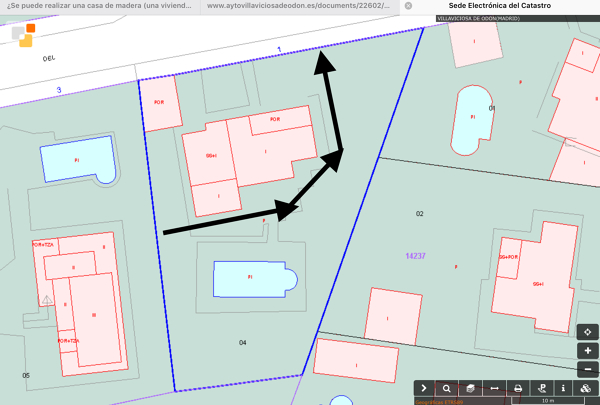This screenshot has height=405, width=600.
Task: Click the information 'i' tool
Action: coord(564,388)
